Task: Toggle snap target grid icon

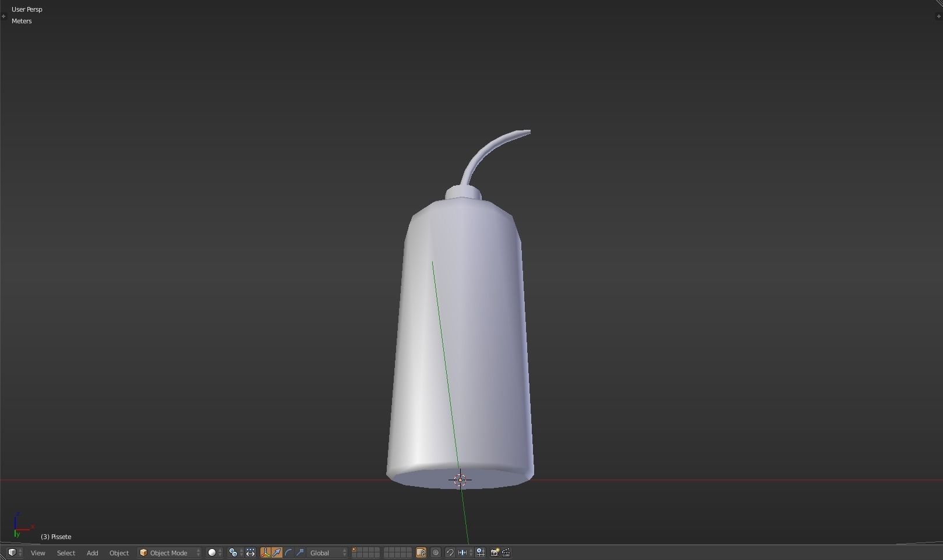Action: coord(481,552)
